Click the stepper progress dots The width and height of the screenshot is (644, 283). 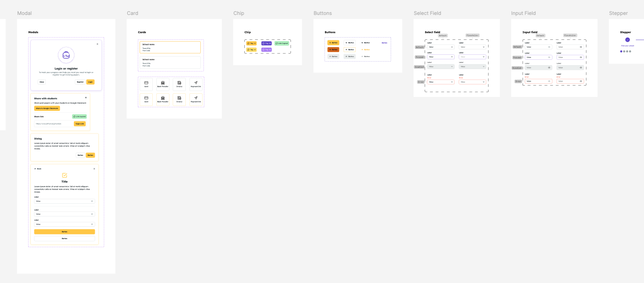click(626, 51)
